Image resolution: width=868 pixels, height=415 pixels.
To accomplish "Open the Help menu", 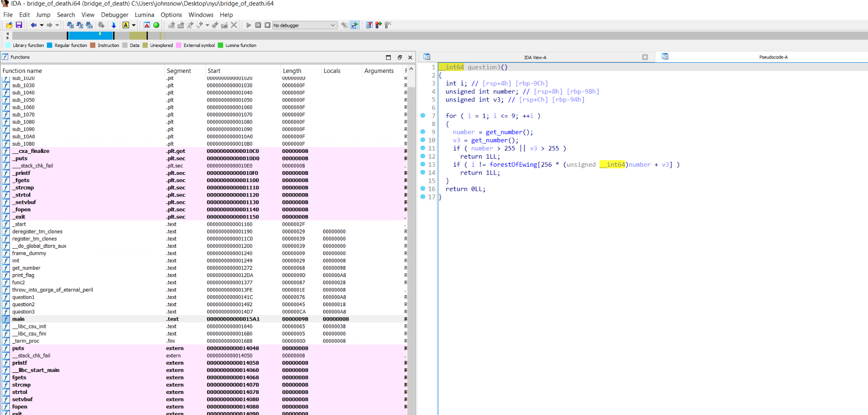I will 226,15.
